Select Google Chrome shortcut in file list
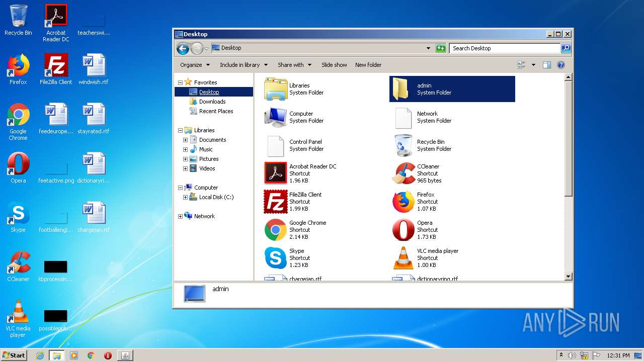Image resolution: width=644 pixels, height=362 pixels. point(325,230)
